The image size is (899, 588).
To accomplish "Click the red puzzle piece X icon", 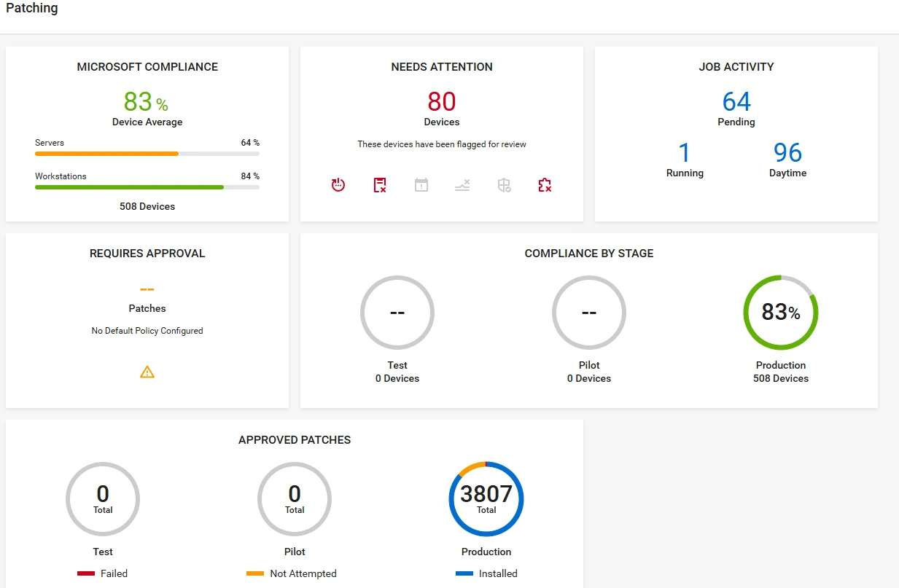I will [545, 185].
